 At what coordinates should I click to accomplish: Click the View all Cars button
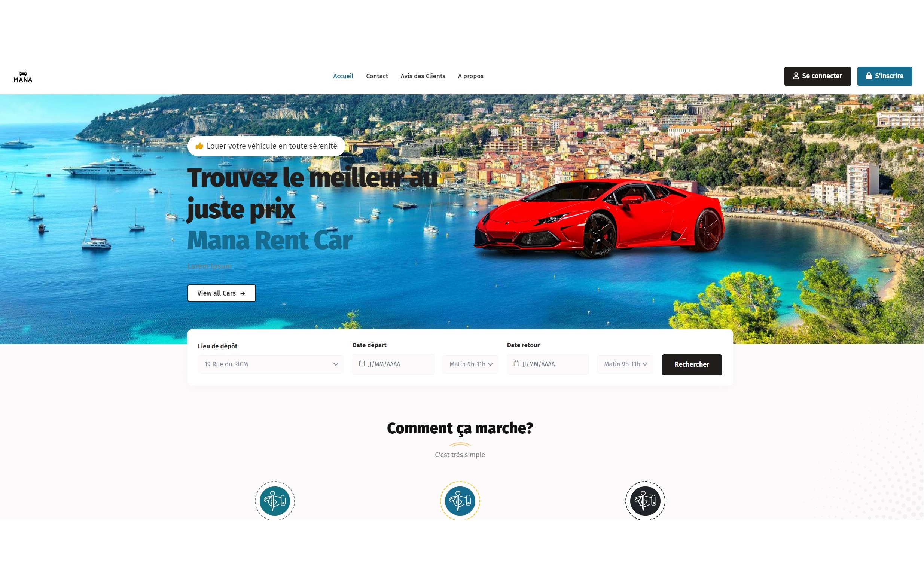point(221,293)
